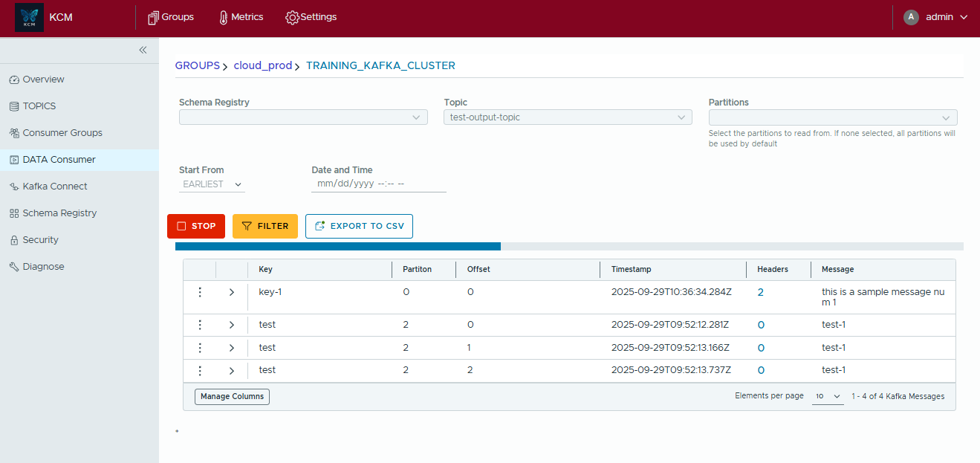Open the three-dot menu for key-1 row
This screenshot has height=463, width=980.
(x=199, y=292)
